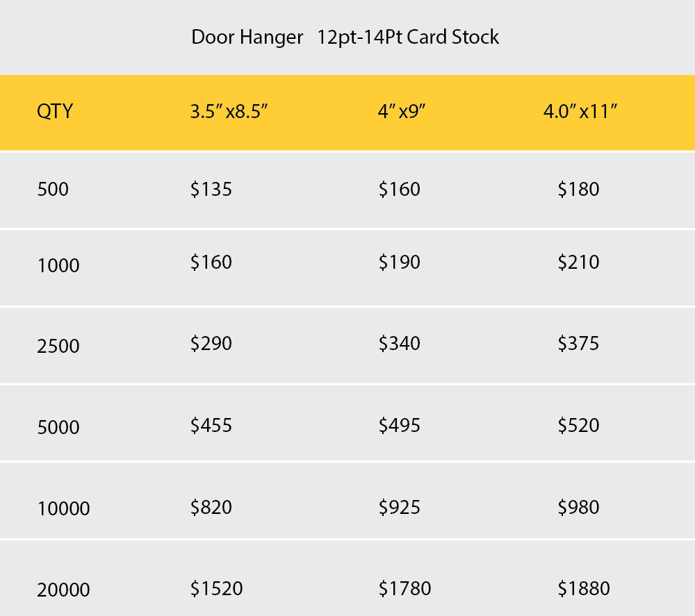Viewport: 695px width, 616px height.
Task: Click the $980 price cell
Action: click(578, 507)
